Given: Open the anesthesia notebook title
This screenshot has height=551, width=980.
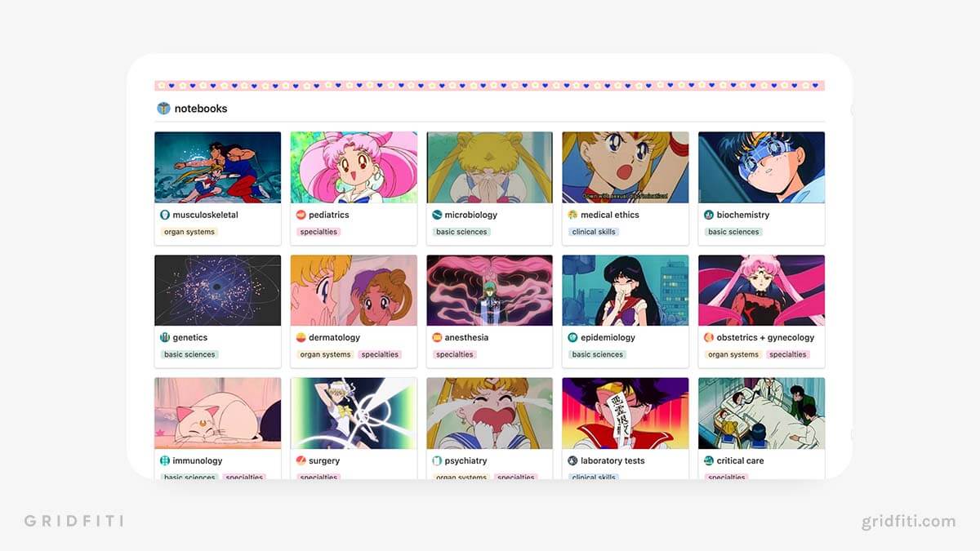Looking at the screenshot, I should tap(466, 338).
